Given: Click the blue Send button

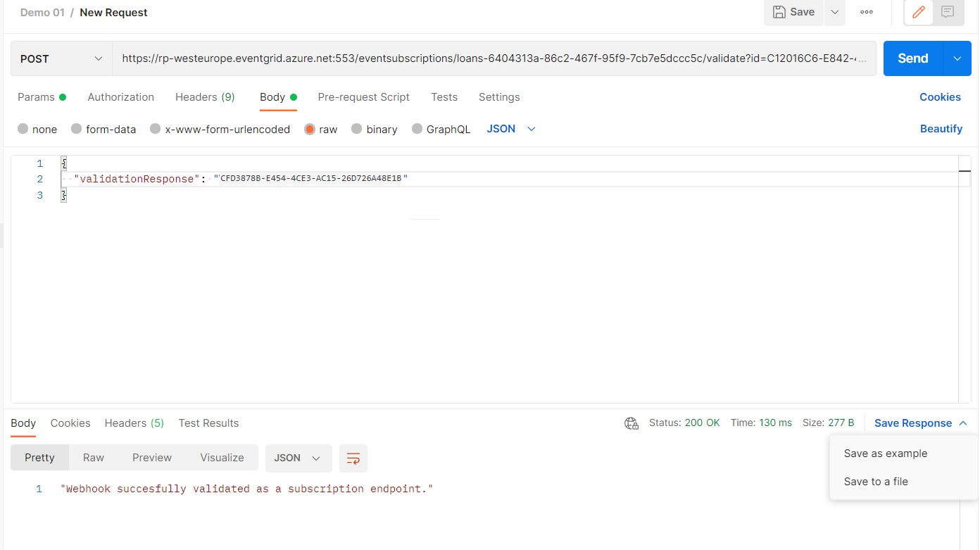Looking at the screenshot, I should (x=913, y=58).
